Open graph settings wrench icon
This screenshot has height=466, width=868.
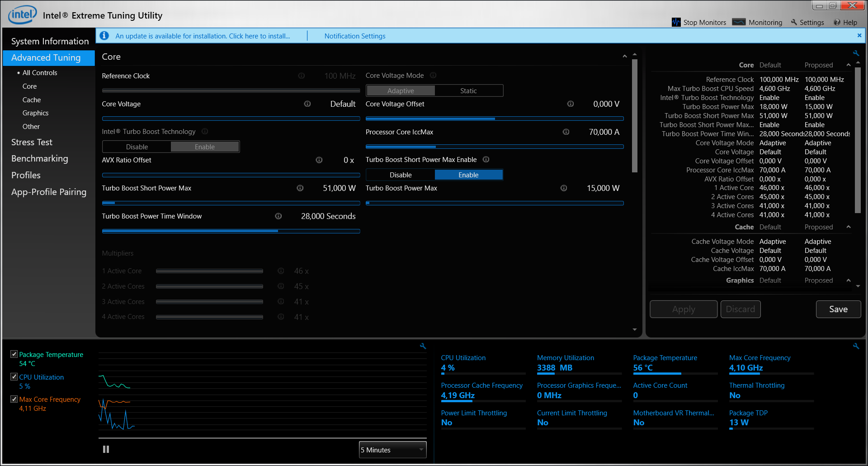tap(423, 346)
